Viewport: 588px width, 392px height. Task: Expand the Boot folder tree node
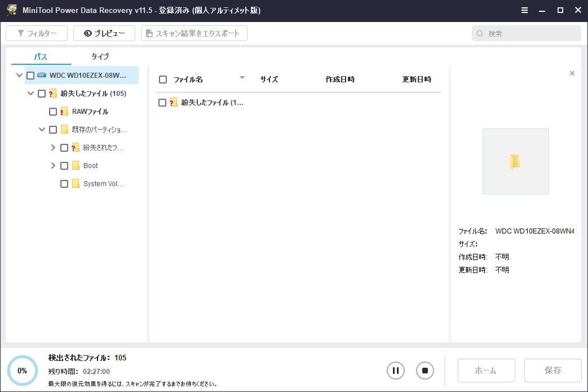(x=54, y=166)
